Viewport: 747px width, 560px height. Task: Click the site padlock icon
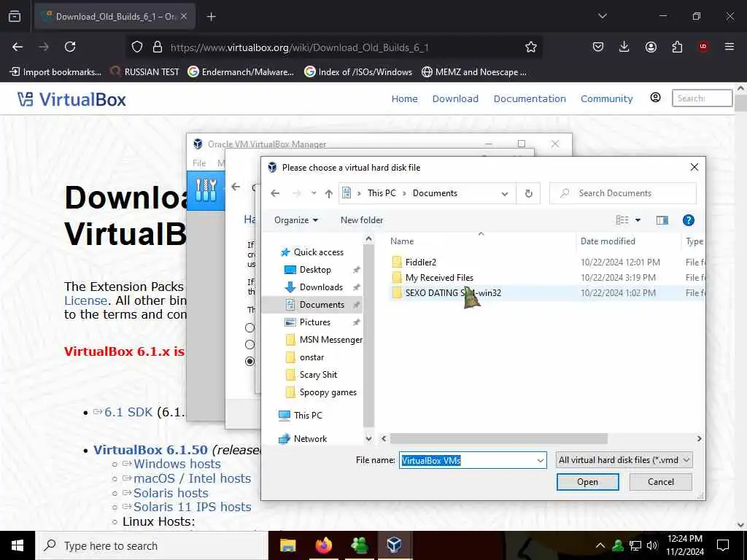(x=158, y=47)
